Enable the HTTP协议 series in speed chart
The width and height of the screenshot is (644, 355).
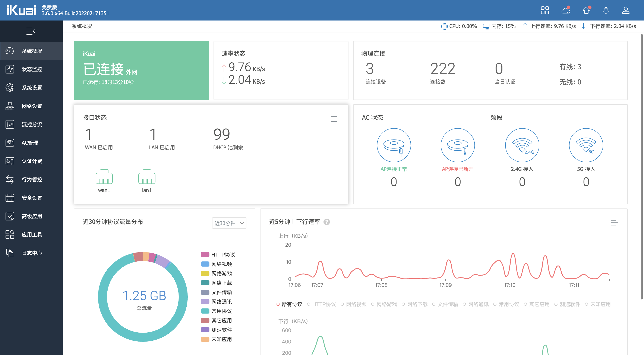(x=322, y=304)
